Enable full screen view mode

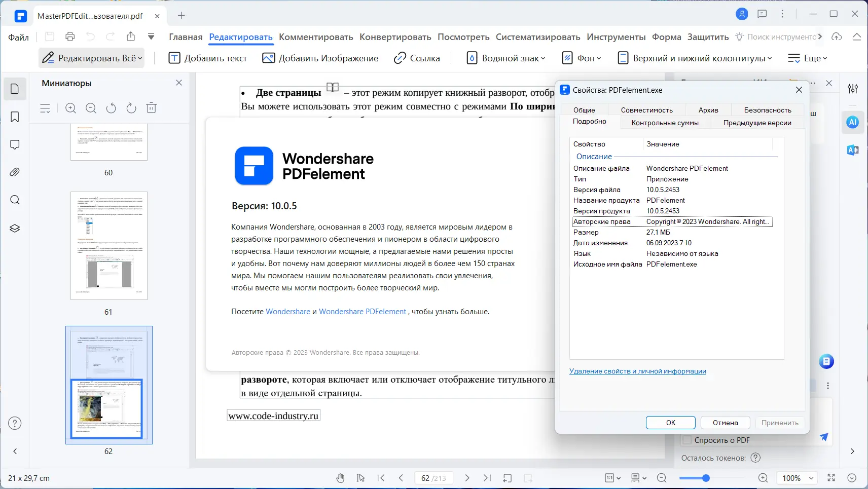831,478
